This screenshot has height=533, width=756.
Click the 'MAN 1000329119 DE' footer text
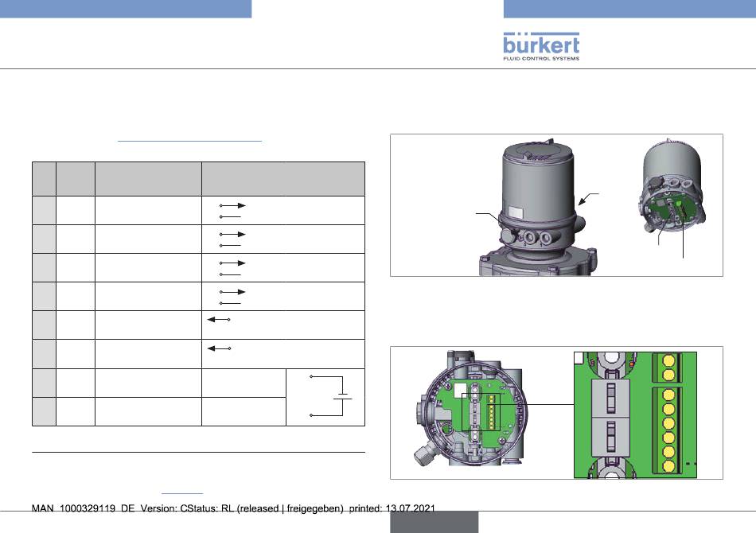[x=84, y=508]
